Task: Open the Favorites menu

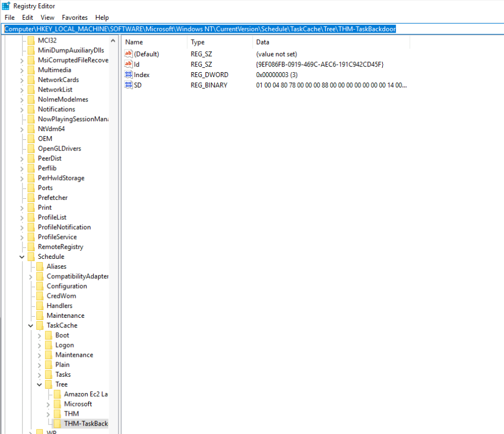Action: 74,18
